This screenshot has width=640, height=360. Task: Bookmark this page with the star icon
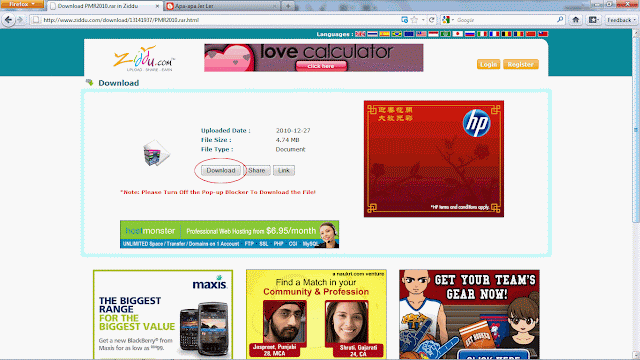pyautogui.click(x=415, y=20)
